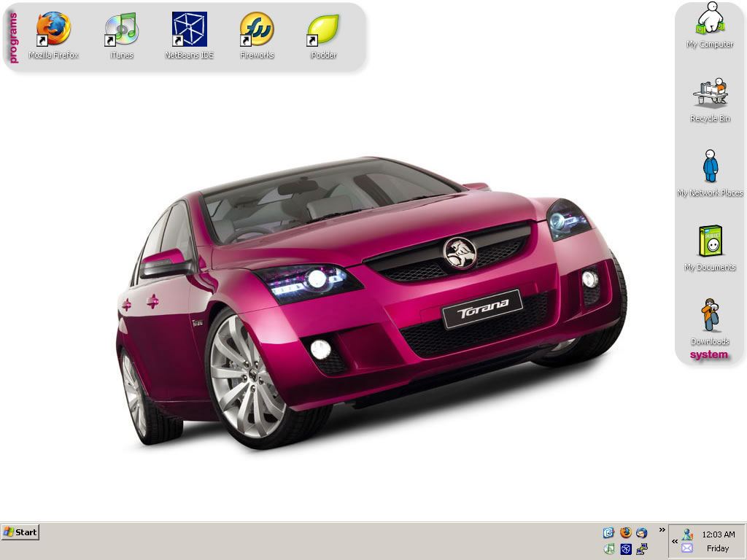Launch Firefox from the quick launch bar

click(x=625, y=532)
